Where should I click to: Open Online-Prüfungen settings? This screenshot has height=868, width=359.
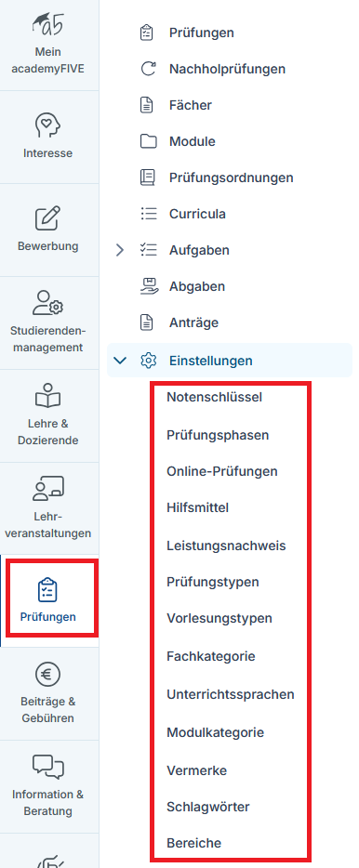(x=222, y=471)
